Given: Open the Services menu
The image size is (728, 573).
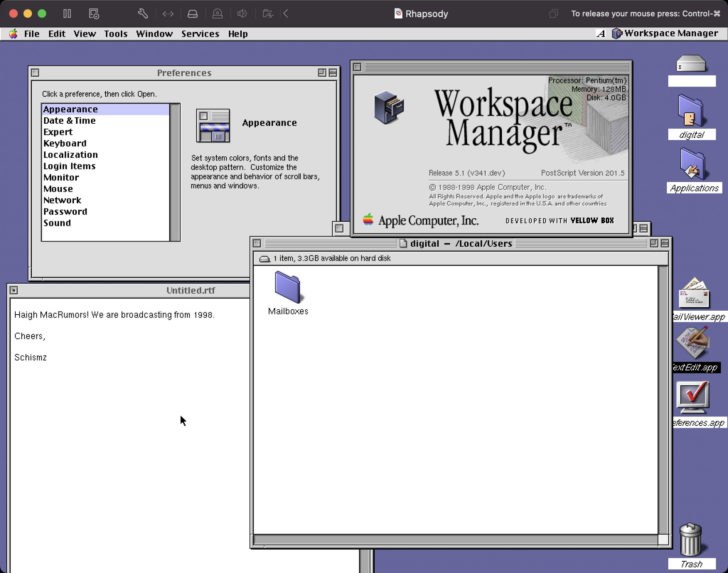Looking at the screenshot, I should (x=200, y=34).
